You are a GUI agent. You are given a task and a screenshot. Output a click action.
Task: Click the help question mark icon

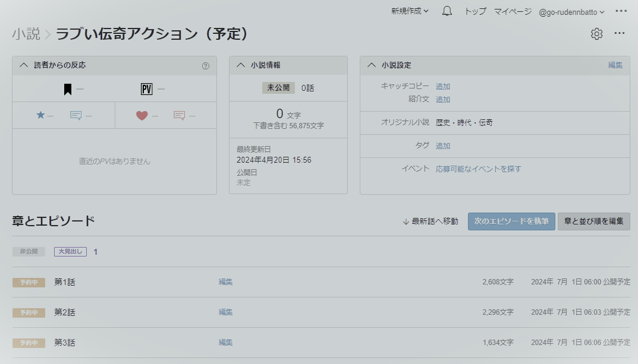[206, 66]
